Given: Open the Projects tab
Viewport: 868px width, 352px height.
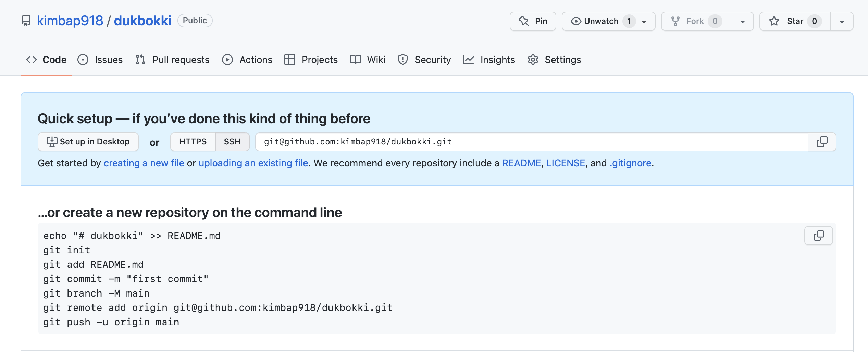Looking at the screenshot, I should click(311, 60).
